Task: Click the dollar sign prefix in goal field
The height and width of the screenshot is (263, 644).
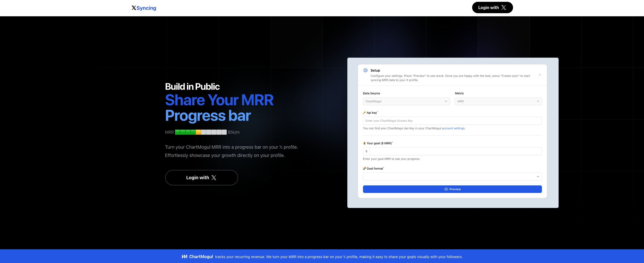Action: [367, 151]
